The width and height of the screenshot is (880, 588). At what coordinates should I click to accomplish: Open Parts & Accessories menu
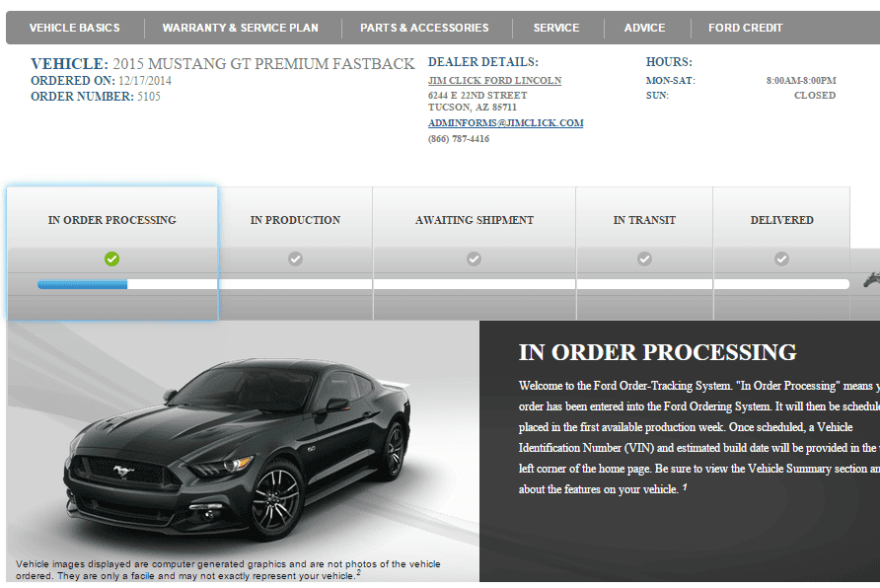424,28
